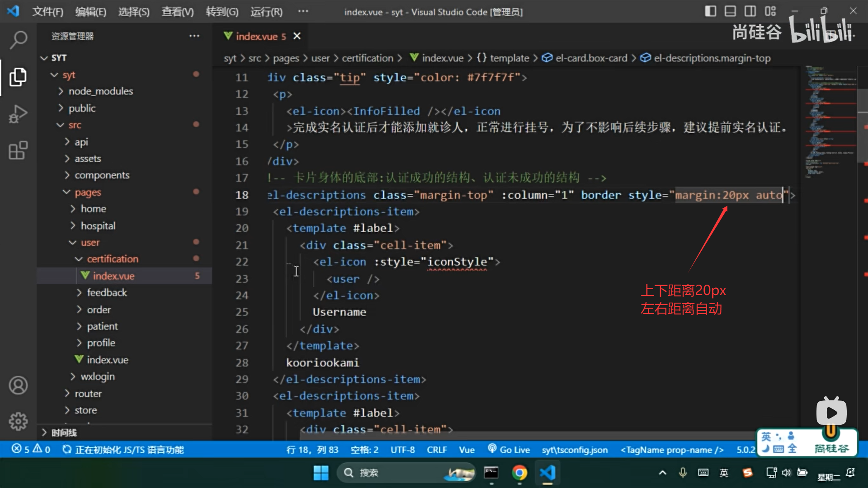This screenshot has width=868, height=488.
Task: Launch Go Live server from status bar
Action: [x=509, y=450]
